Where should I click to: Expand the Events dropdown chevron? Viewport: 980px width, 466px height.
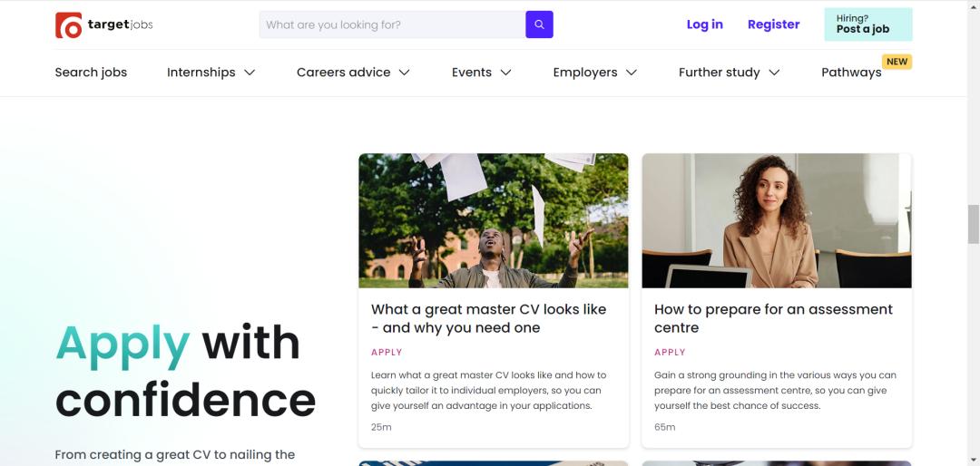click(x=506, y=73)
